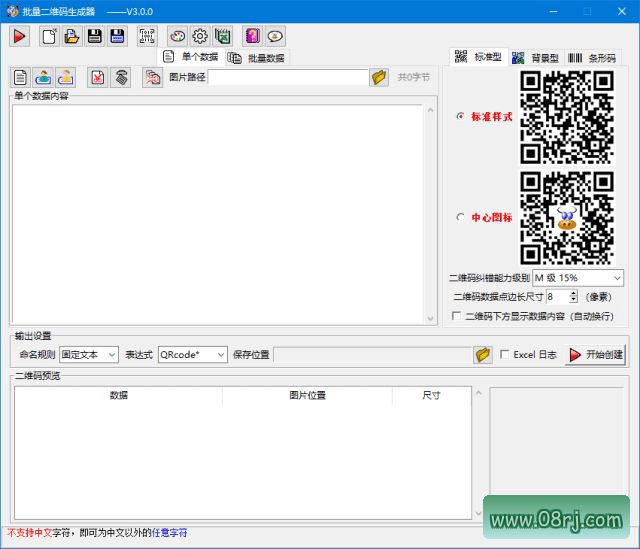The image size is (640, 549).
Task: Click the green Excel book icon
Action: pos(223,36)
